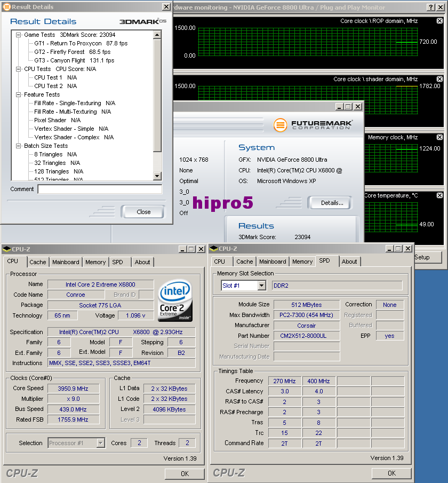Click the Intel Core 2 Extreme badge in CPU-Z

tap(175, 299)
